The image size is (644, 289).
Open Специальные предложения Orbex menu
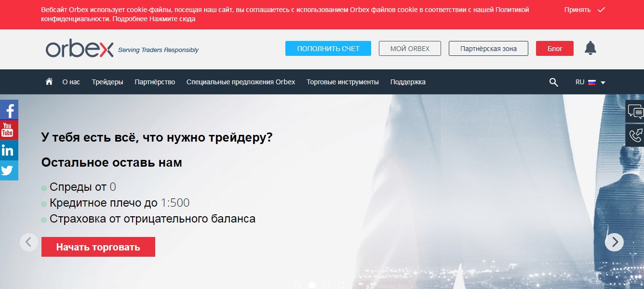[x=241, y=82]
